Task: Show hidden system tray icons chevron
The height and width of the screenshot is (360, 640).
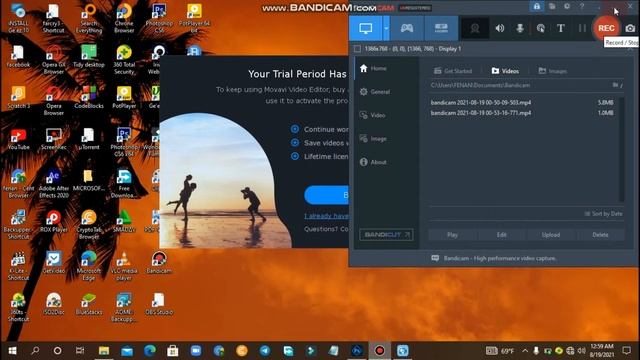Action: tap(525, 351)
